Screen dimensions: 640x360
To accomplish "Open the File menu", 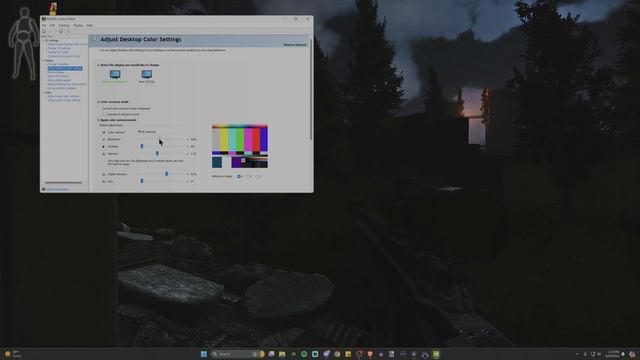I will tap(44, 25).
